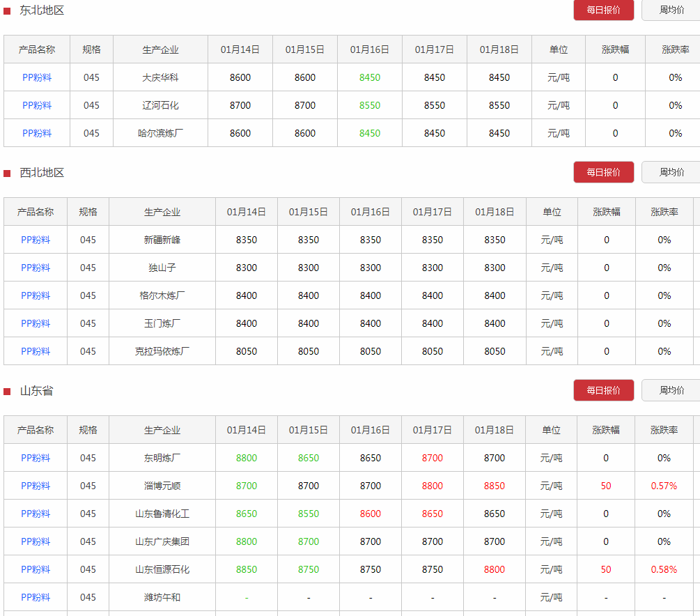
Task: Click green 8650 price for 东明炼厂
Action: (x=309, y=458)
